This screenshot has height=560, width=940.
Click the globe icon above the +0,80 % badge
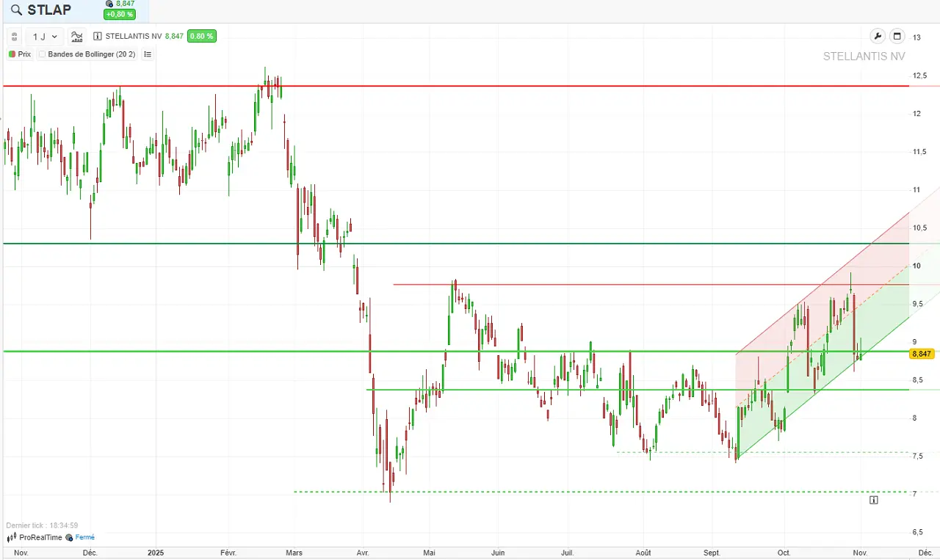(x=109, y=4)
